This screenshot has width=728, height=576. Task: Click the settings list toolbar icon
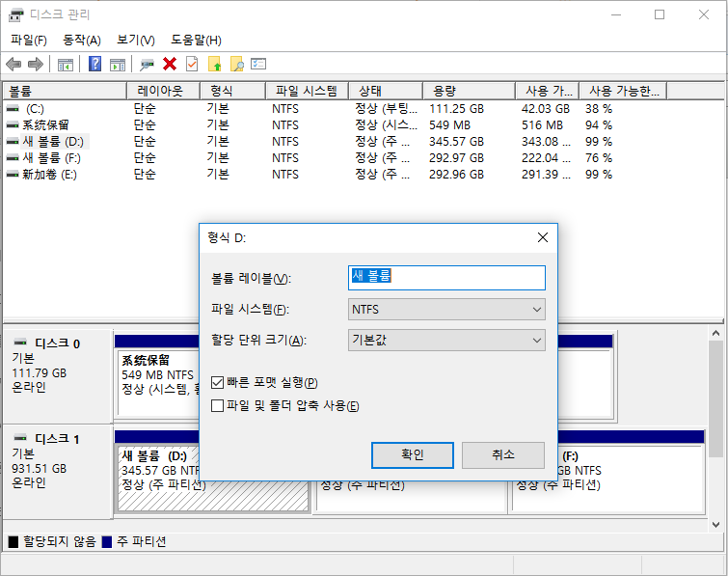coord(258,64)
